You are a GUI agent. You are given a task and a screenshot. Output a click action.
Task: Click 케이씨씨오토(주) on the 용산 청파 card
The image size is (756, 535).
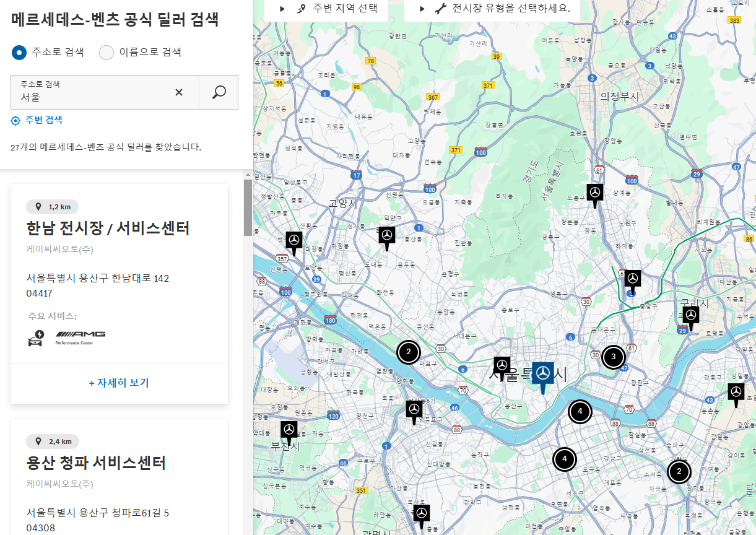60,484
